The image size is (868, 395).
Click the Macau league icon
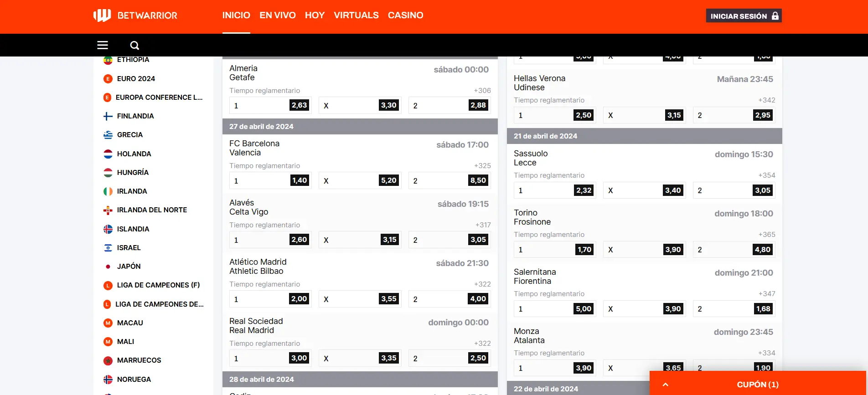tap(108, 323)
